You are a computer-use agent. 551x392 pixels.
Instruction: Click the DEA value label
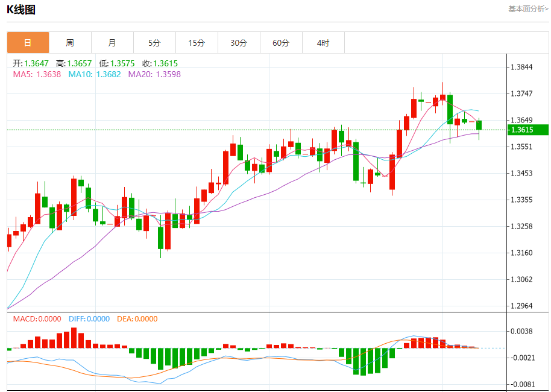click(137, 319)
